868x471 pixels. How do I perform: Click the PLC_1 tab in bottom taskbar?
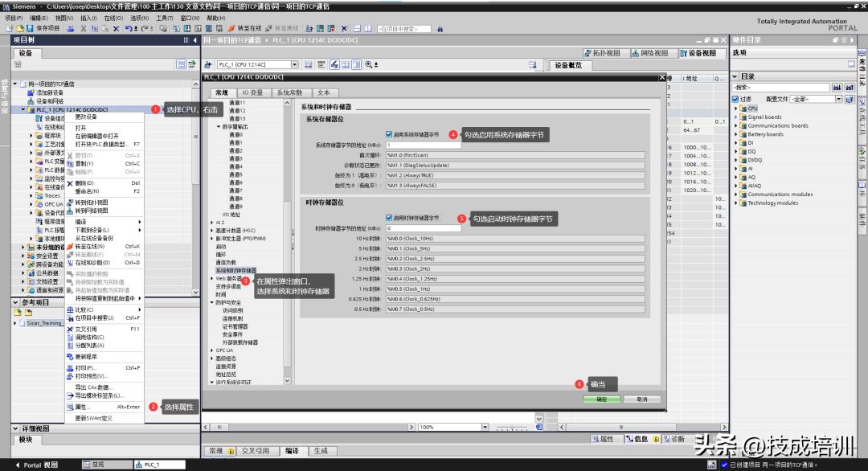159,465
